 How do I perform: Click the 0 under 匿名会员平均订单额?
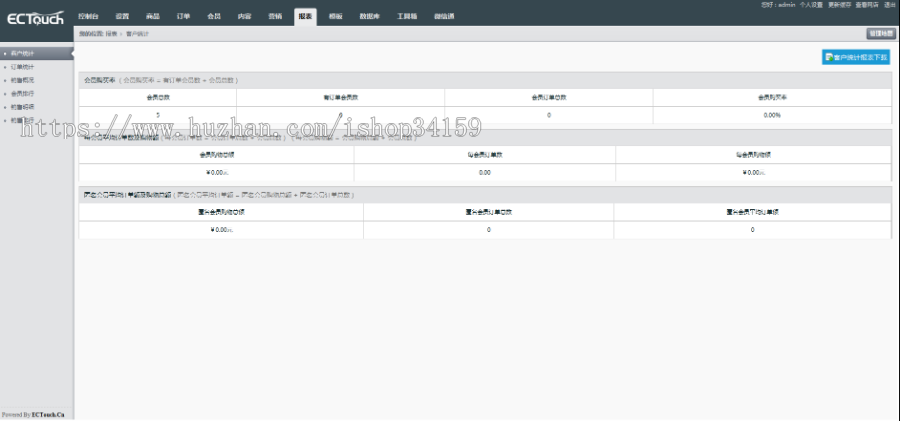pyautogui.click(x=752, y=230)
